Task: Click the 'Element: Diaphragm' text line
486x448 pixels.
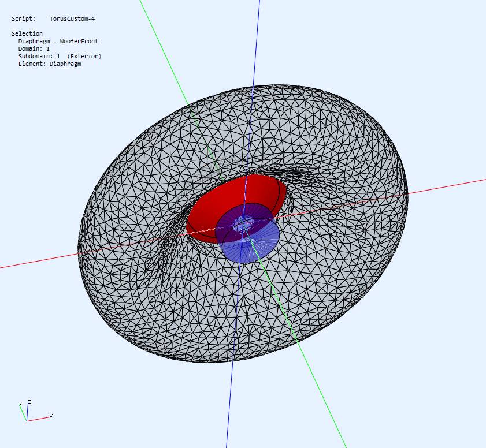Action: [50, 64]
